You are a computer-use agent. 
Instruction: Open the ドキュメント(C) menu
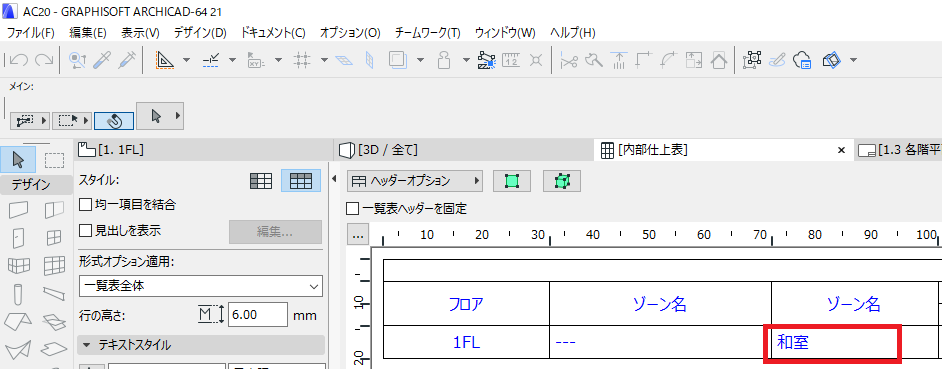273,32
